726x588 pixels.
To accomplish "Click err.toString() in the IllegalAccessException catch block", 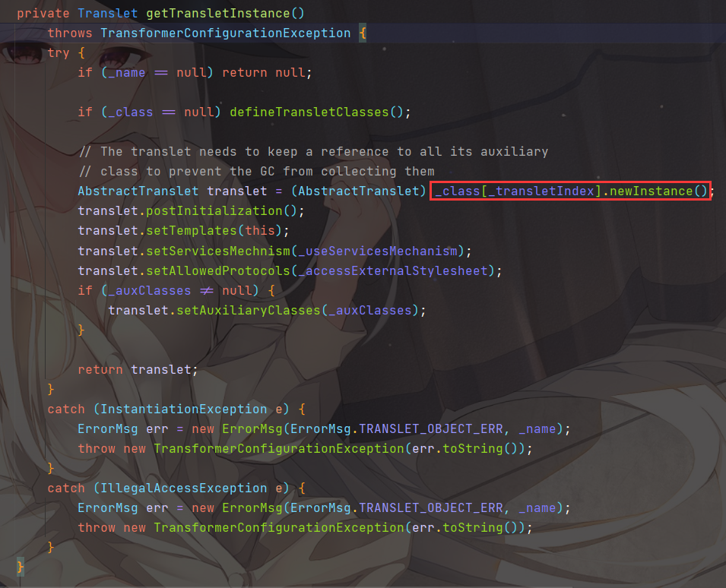I will click(x=464, y=528).
